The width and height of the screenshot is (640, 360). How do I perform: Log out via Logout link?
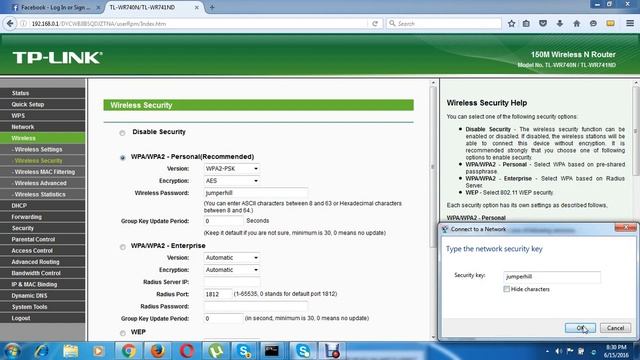pyautogui.click(x=43, y=318)
